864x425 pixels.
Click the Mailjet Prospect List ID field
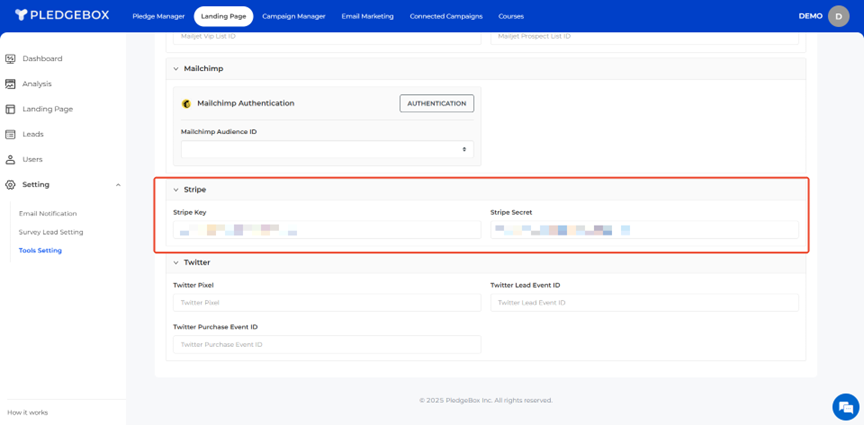[644, 37]
